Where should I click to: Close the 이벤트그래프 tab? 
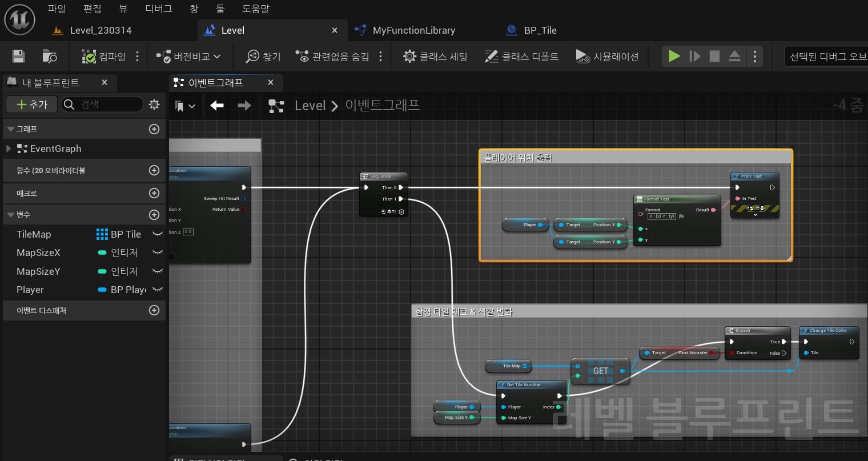pyautogui.click(x=271, y=83)
